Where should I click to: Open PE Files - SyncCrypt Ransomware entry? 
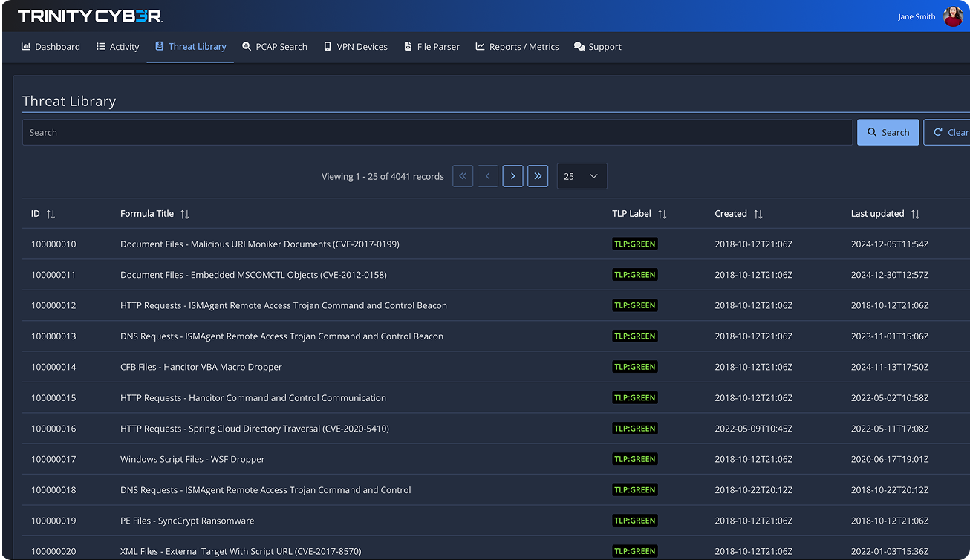(x=187, y=521)
